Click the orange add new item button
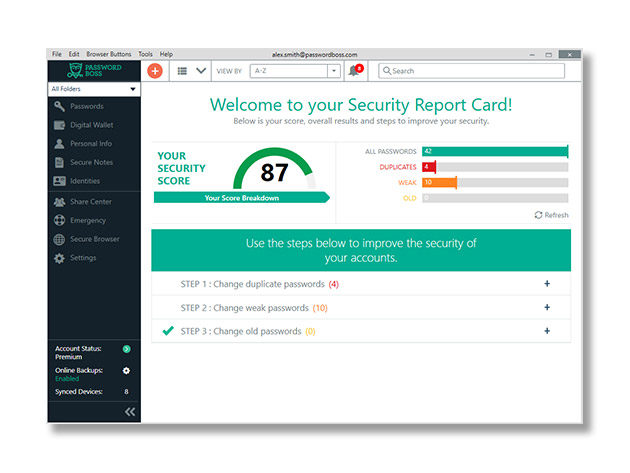Viewport: 630px width, 473px height. coord(155,71)
